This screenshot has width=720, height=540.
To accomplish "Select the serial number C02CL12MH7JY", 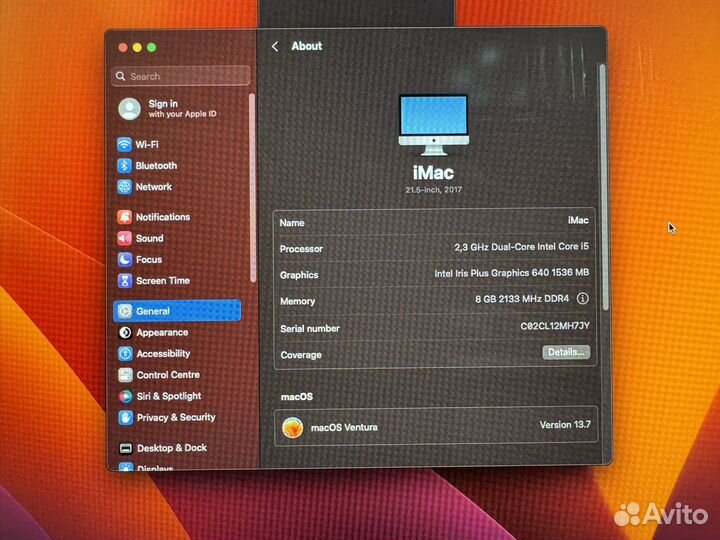I will 555,326.
